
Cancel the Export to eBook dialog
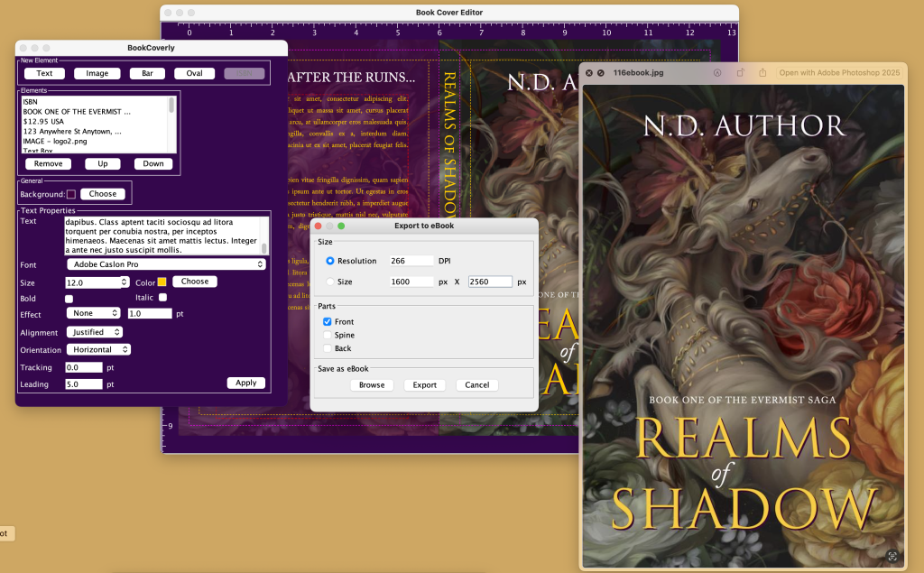coord(476,385)
